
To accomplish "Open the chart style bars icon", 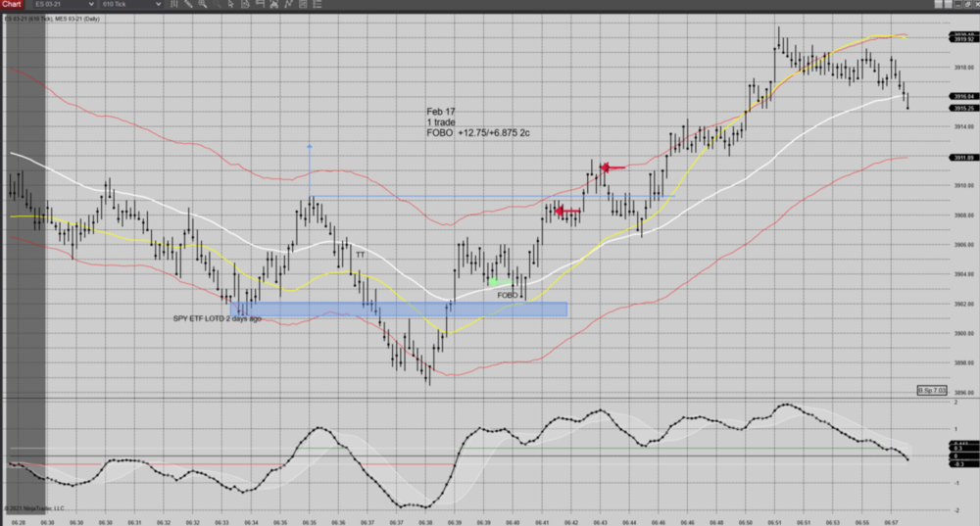I will click(x=174, y=4).
